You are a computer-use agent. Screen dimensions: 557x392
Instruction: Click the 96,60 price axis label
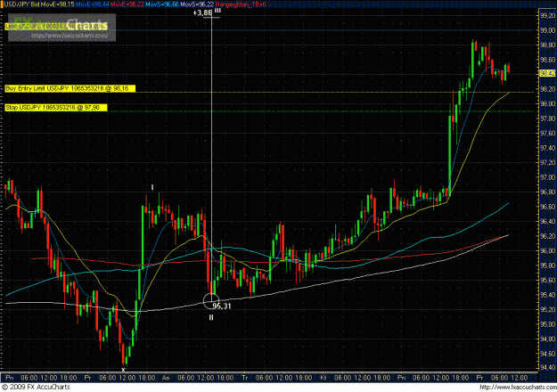pyautogui.click(x=547, y=207)
